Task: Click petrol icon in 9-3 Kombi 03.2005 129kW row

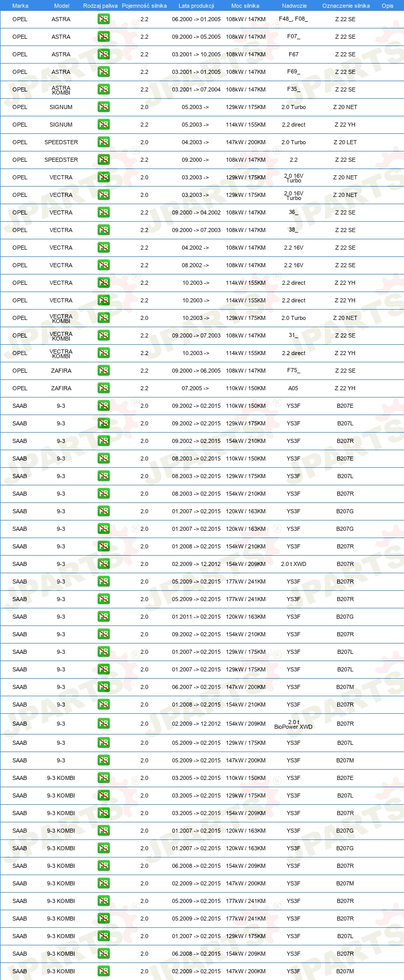Action: tap(103, 795)
